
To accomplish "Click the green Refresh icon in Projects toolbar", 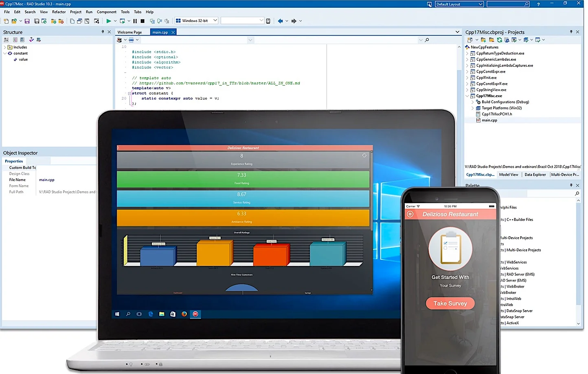I will click(x=499, y=40).
